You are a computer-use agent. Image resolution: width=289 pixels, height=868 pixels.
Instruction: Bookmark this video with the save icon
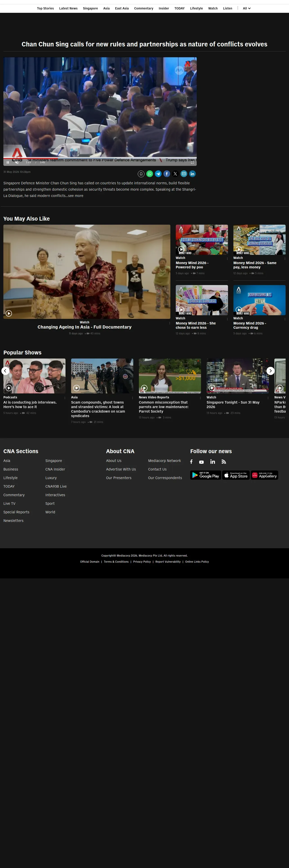[x=141, y=174]
